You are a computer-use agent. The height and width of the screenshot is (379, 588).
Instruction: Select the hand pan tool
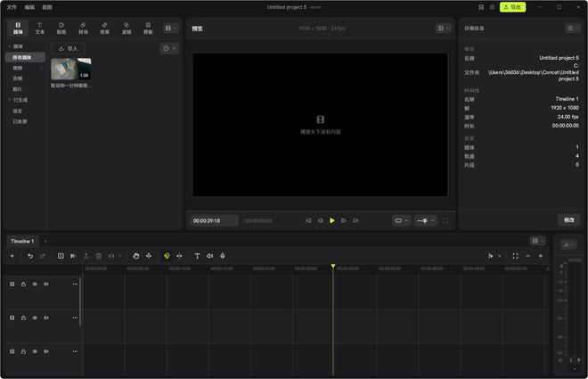coord(136,256)
